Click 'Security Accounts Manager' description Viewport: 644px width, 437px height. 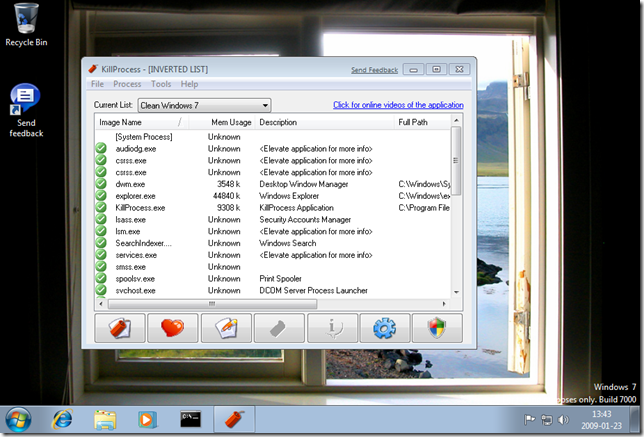click(305, 220)
